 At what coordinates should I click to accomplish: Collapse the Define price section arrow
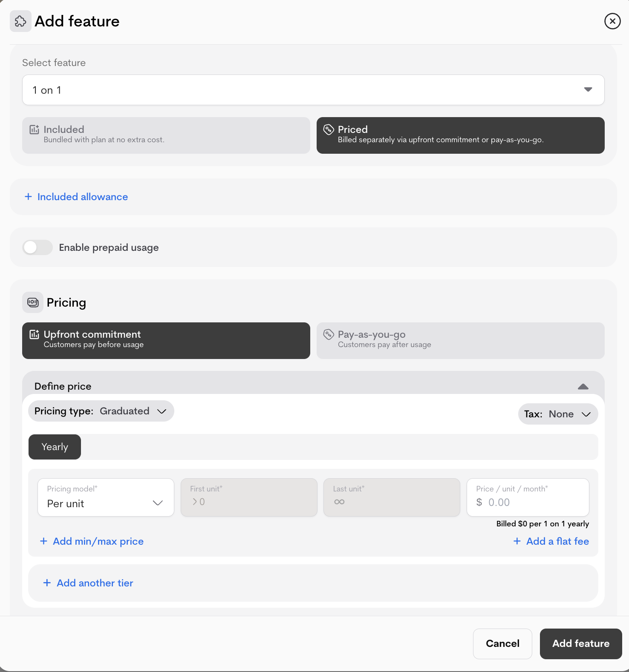pos(583,386)
